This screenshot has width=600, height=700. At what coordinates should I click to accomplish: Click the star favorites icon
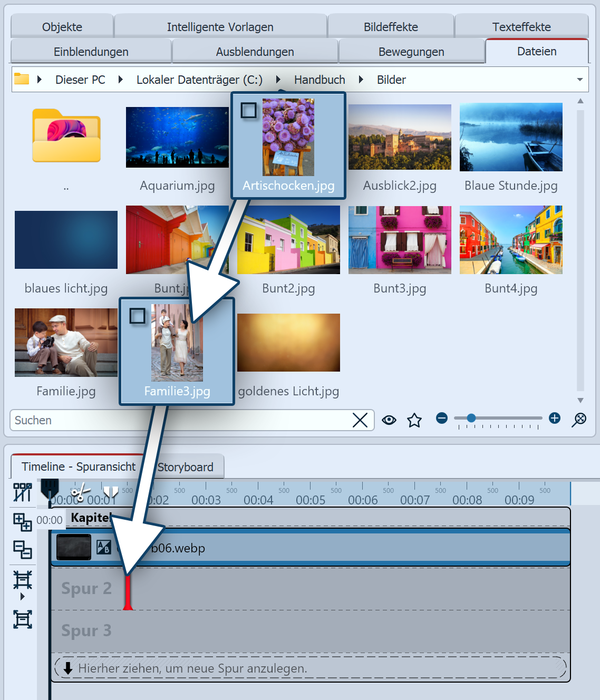414,420
